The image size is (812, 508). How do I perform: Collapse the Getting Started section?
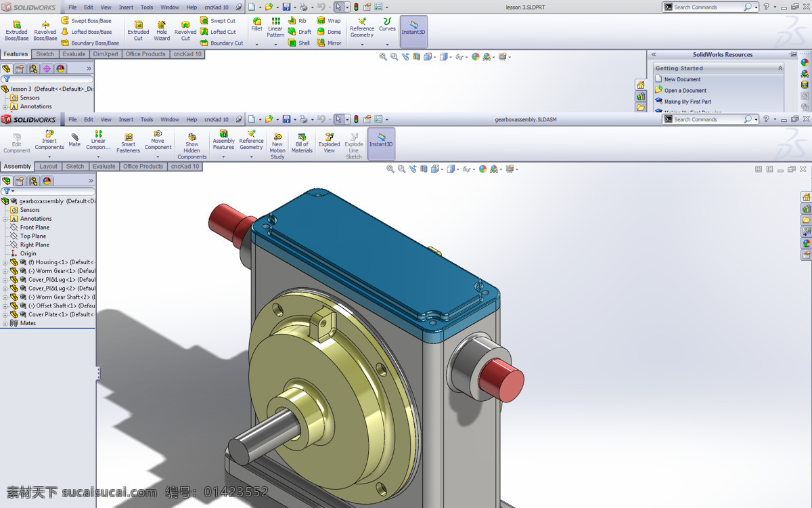click(780, 68)
